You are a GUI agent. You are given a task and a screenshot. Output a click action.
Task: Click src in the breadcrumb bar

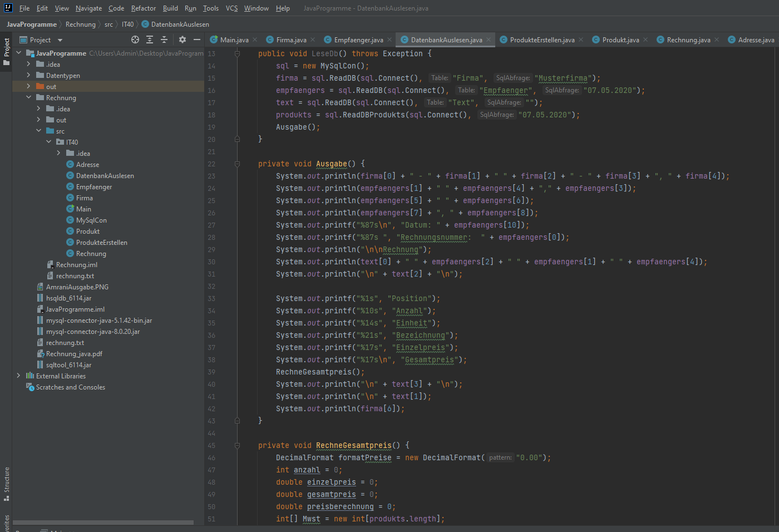(109, 24)
